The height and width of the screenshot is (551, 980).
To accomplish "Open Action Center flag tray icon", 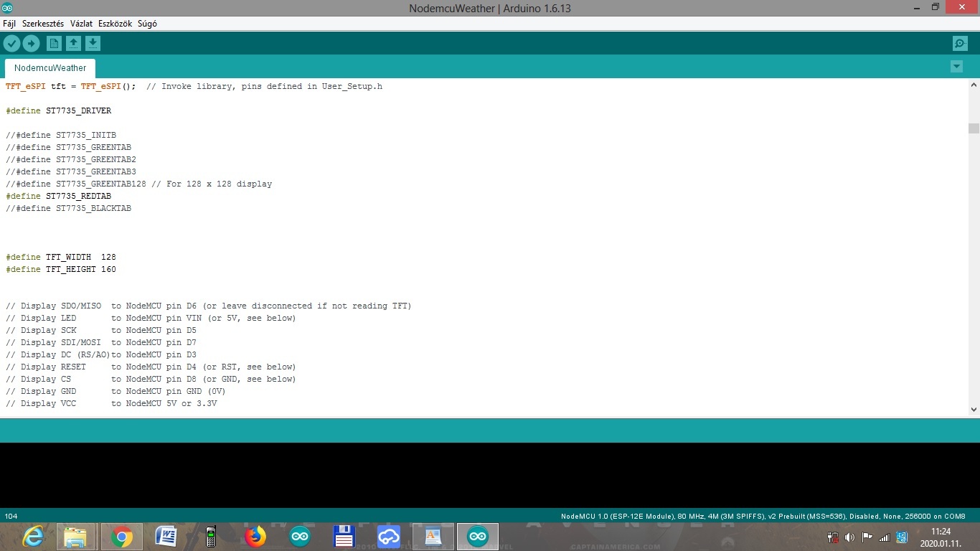I will pyautogui.click(x=867, y=537).
